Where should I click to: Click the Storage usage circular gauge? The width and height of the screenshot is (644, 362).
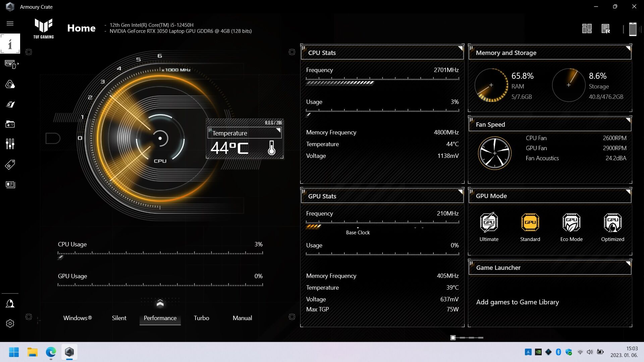coord(569,85)
